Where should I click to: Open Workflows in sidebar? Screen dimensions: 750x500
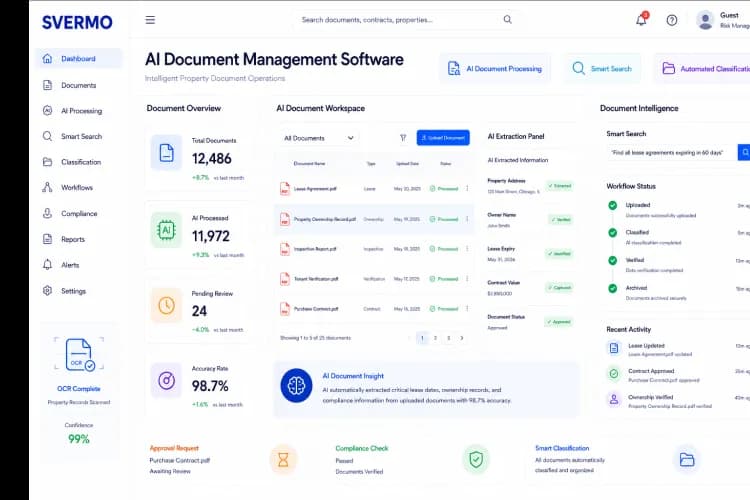pyautogui.click(x=78, y=188)
